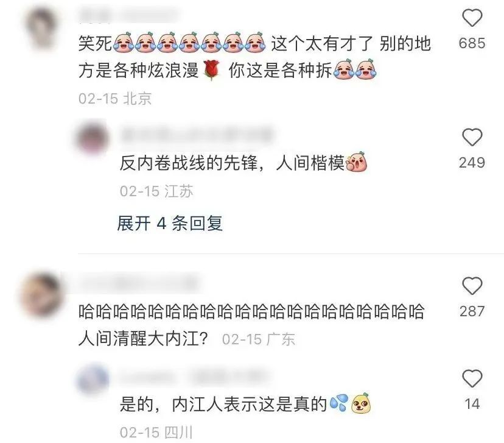504x443 pixels.
Task: Tap the yellow smirk emoji in last reply
Action: coord(360,403)
